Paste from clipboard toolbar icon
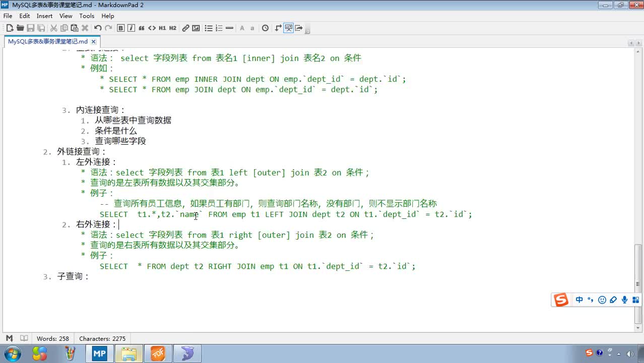 75,28
